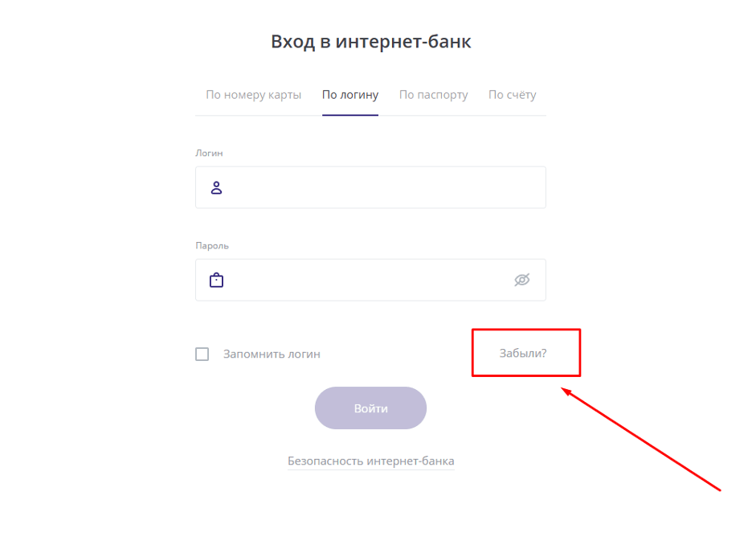Open the По паспорту login method
Screen dimensions: 756x537
click(433, 94)
